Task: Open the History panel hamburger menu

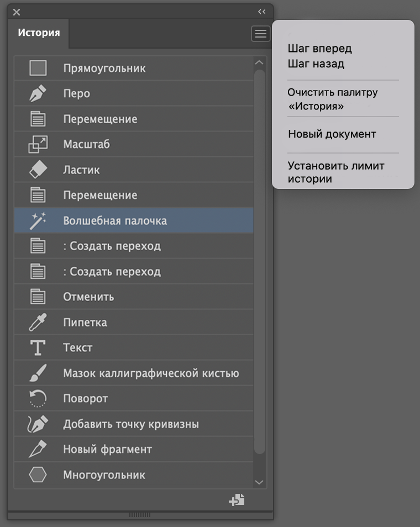Action: pyautogui.click(x=260, y=34)
